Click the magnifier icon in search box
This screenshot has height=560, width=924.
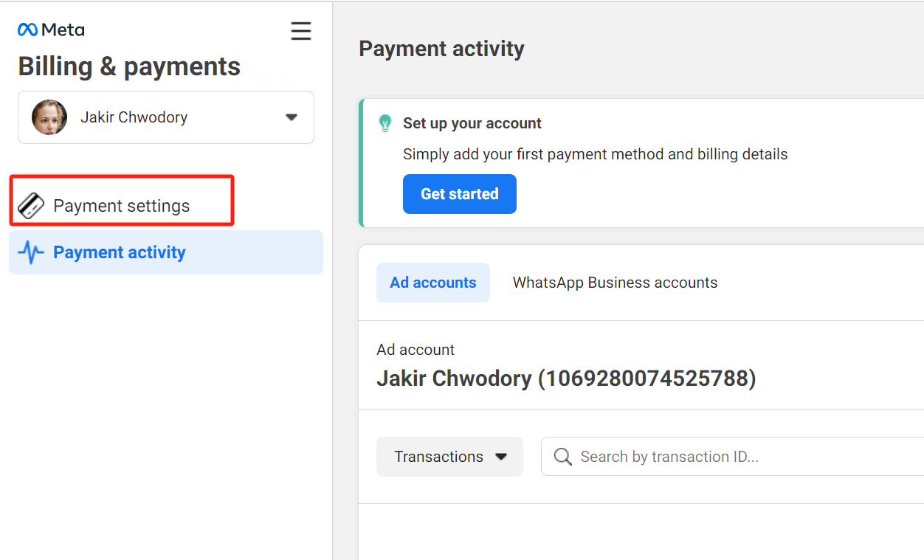(562, 457)
